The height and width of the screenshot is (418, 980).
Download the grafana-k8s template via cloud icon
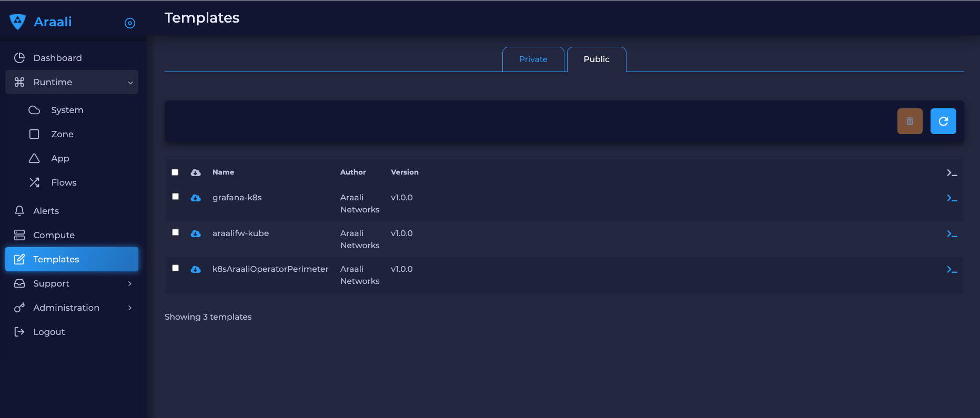pos(196,198)
